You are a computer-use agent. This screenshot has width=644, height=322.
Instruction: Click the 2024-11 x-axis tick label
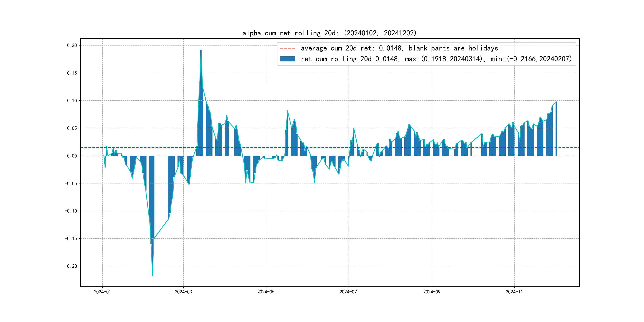pyautogui.click(x=514, y=292)
